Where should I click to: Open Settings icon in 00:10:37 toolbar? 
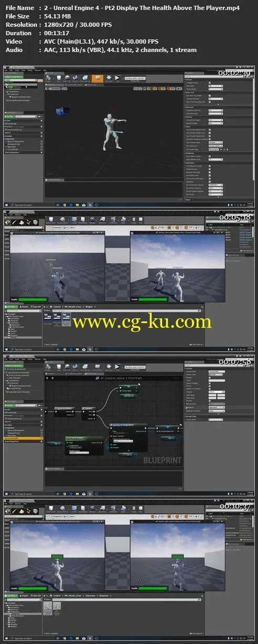[93, 509]
